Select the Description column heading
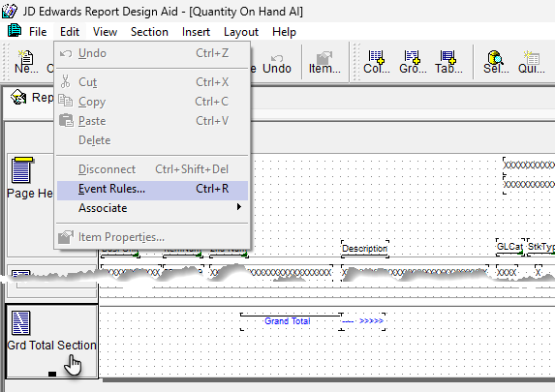The width and height of the screenshot is (555, 392). click(x=364, y=249)
